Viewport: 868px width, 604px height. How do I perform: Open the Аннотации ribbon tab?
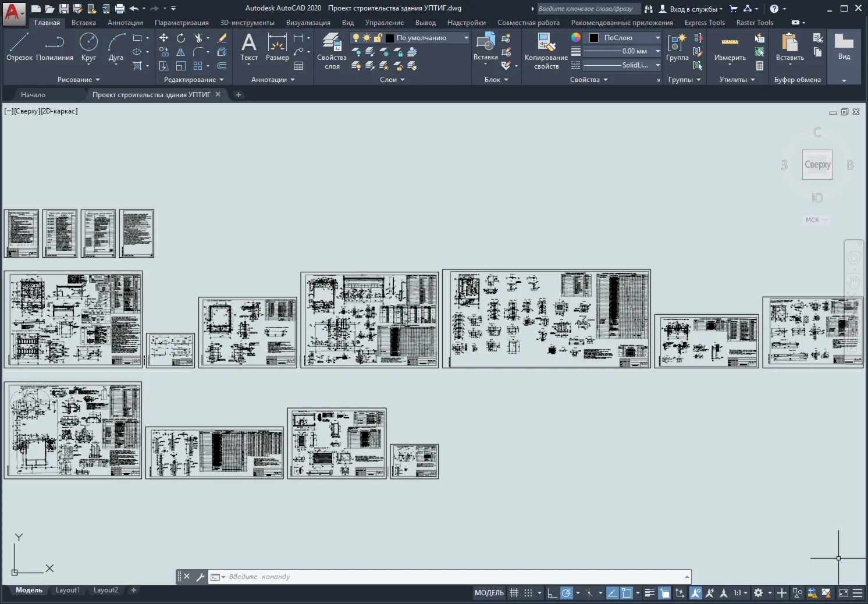(125, 23)
